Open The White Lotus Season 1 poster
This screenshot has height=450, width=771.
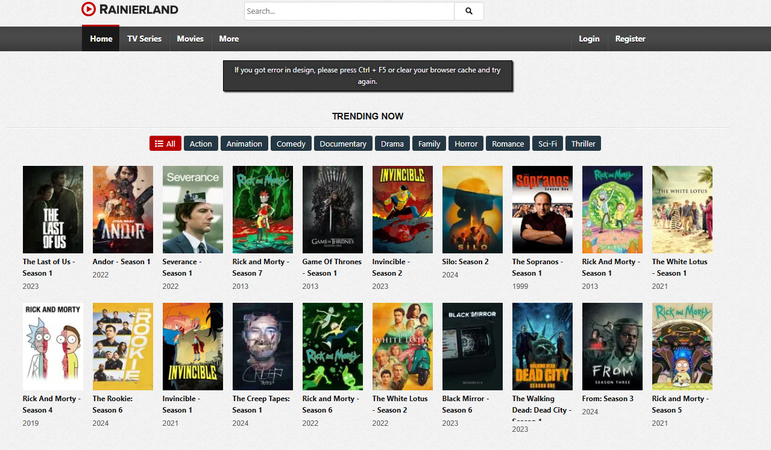coord(682,210)
